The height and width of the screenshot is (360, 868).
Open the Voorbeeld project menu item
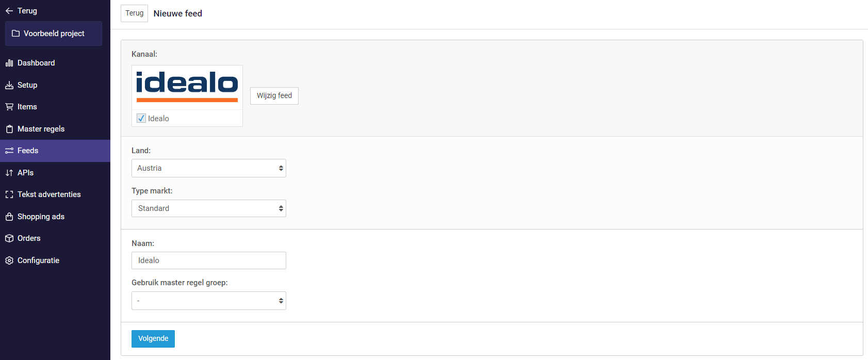pyautogui.click(x=54, y=34)
